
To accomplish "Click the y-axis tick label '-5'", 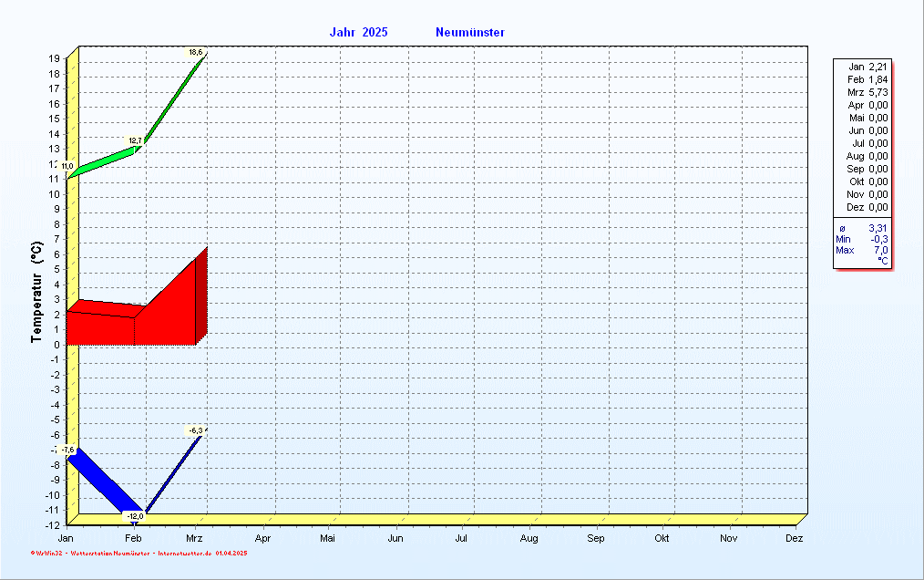I will [x=56, y=419].
